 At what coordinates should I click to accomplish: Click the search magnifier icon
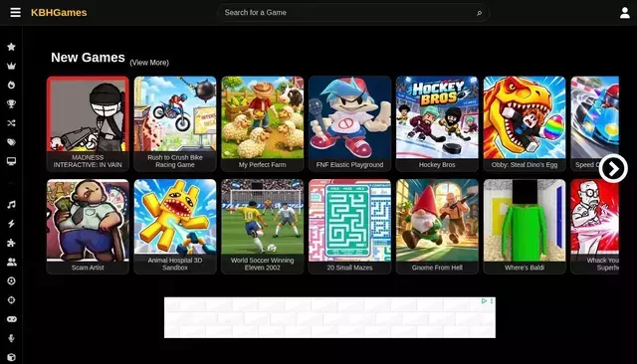coord(480,13)
